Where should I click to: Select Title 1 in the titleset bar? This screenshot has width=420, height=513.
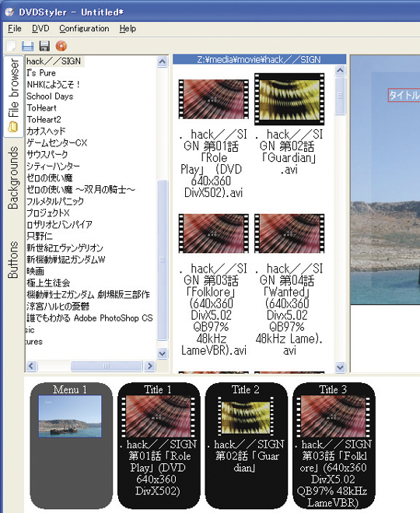(x=159, y=445)
